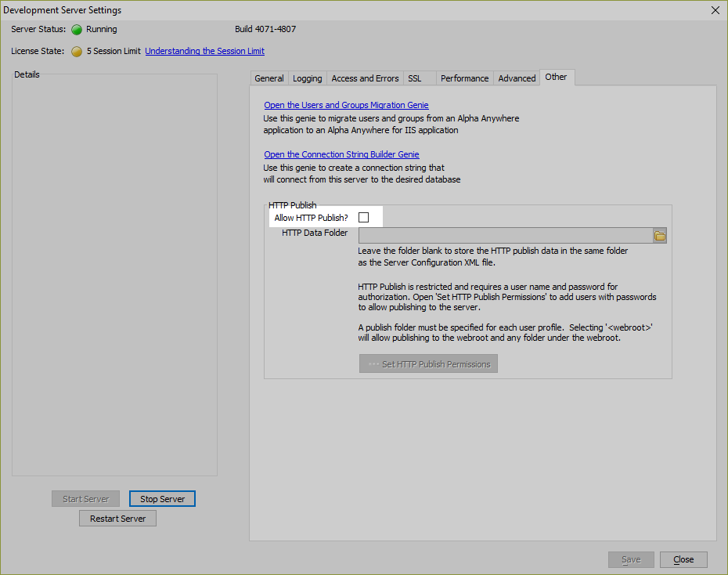Click the Restart Server button
Screen dimensions: 728x575
118,519
